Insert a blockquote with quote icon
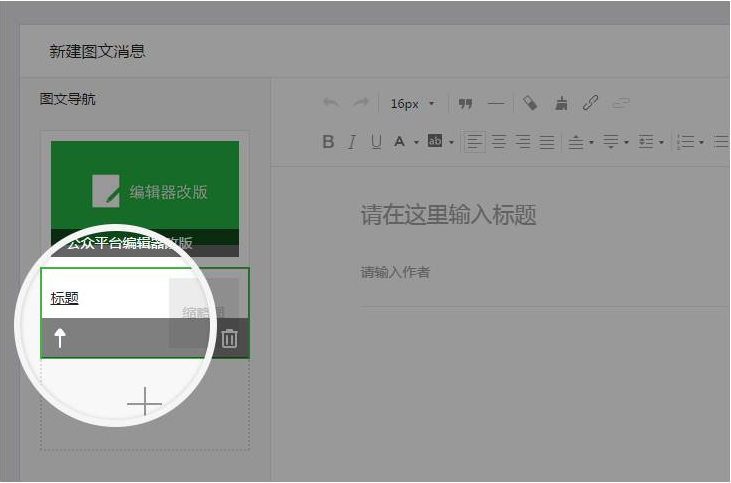Image resolution: width=731 pixels, height=483 pixels. [x=465, y=103]
